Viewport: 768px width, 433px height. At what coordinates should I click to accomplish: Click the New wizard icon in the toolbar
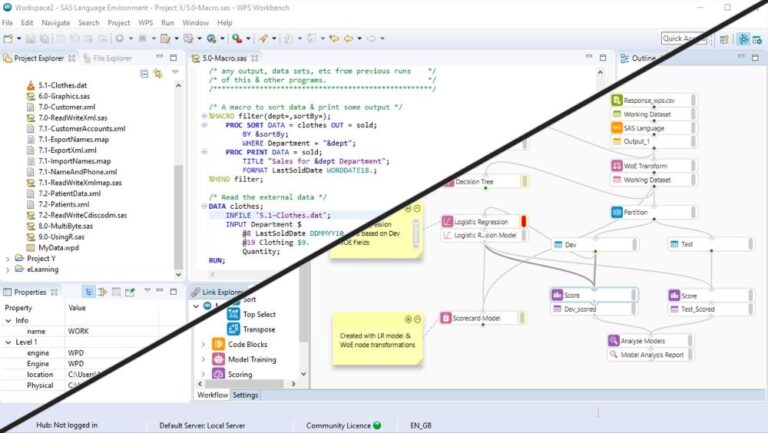8,39
